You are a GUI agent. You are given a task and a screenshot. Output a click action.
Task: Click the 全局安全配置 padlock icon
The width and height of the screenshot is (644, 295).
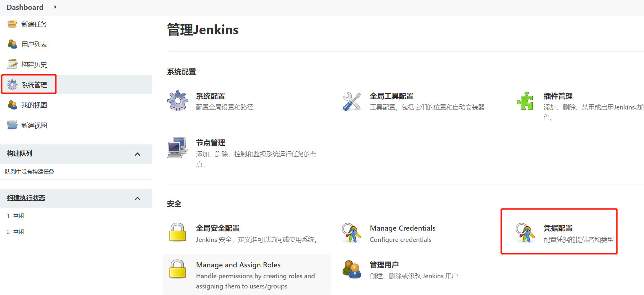pos(177,232)
